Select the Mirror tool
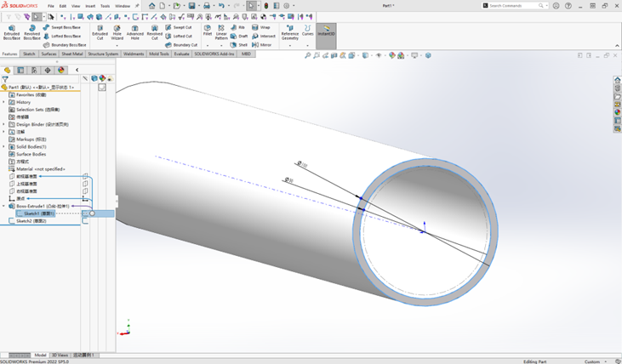 click(x=262, y=45)
